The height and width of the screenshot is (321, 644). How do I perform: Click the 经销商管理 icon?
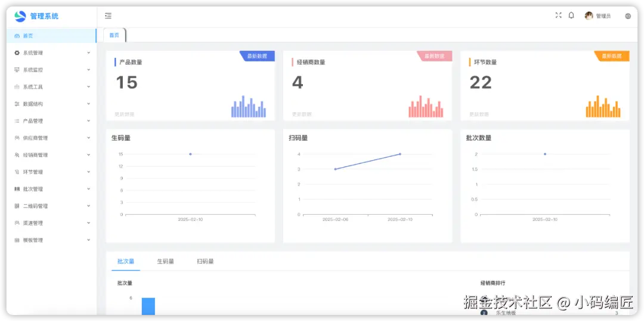(17, 155)
